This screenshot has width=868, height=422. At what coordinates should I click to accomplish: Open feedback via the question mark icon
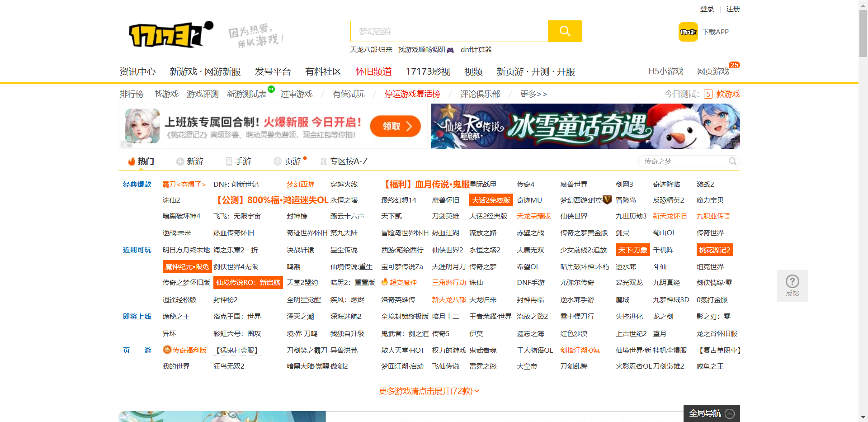792,281
